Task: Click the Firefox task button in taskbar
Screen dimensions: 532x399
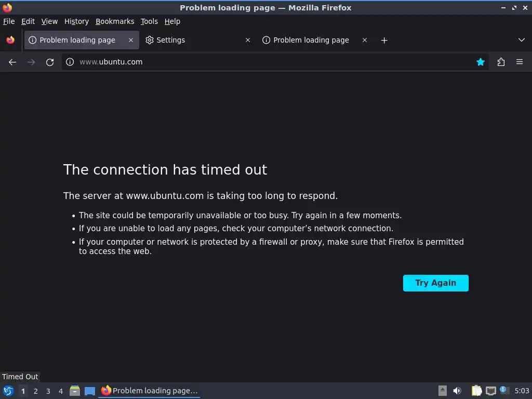Action: pos(150,391)
